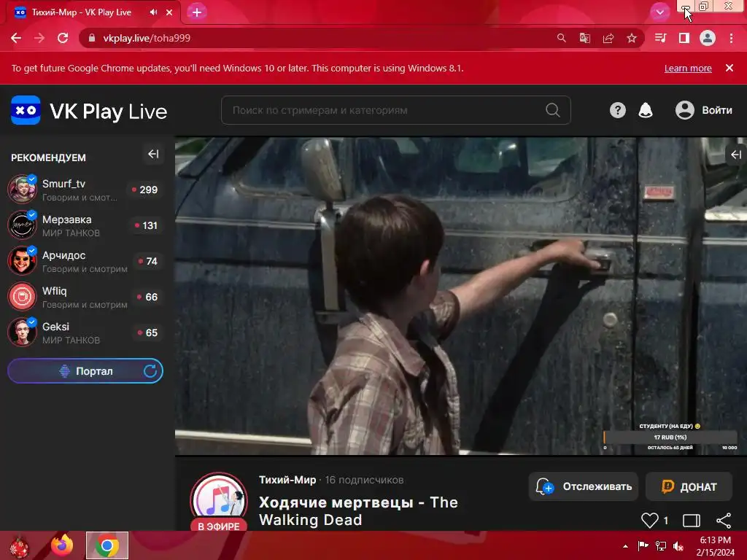Click the Войти login text
This screenshot has width=747, height=560.
pyautogui.click(x=716, y=110)
